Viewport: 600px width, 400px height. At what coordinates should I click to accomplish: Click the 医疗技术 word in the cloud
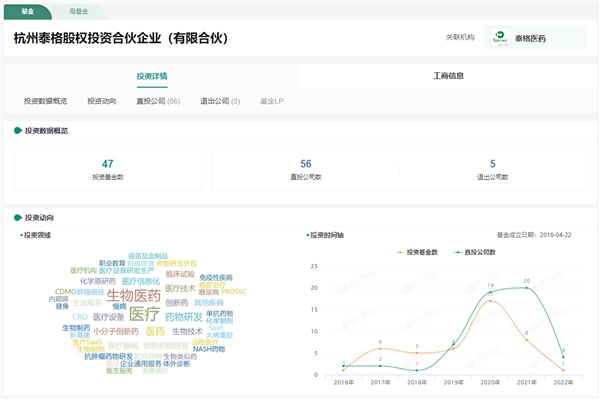pos(180,288)
